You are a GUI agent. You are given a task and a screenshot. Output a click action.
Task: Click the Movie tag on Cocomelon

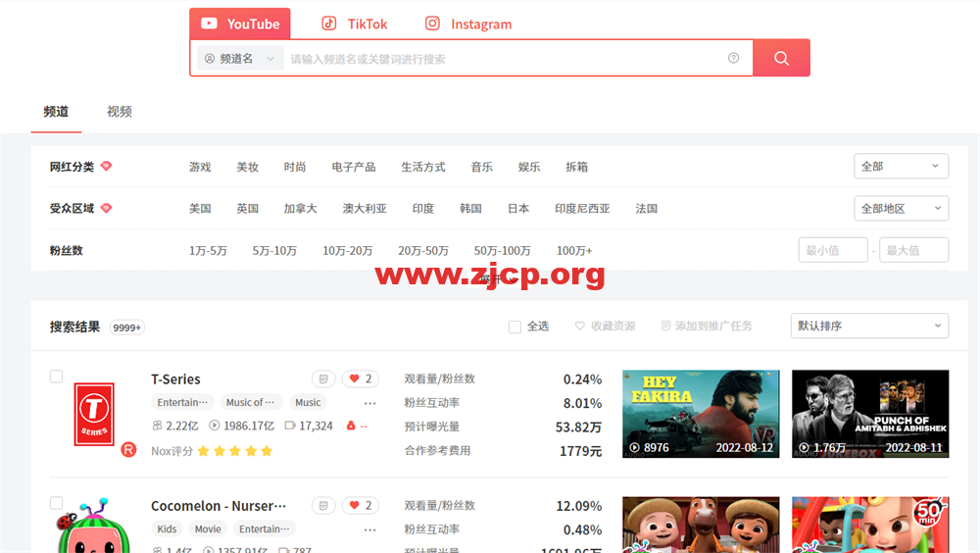coord(208,528)
